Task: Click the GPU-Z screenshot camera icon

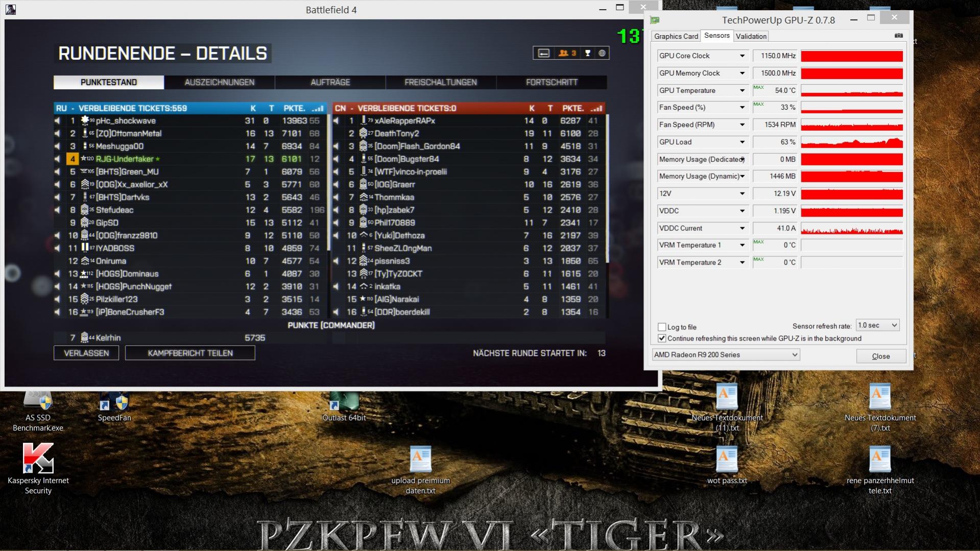Action: click(899, 36)
